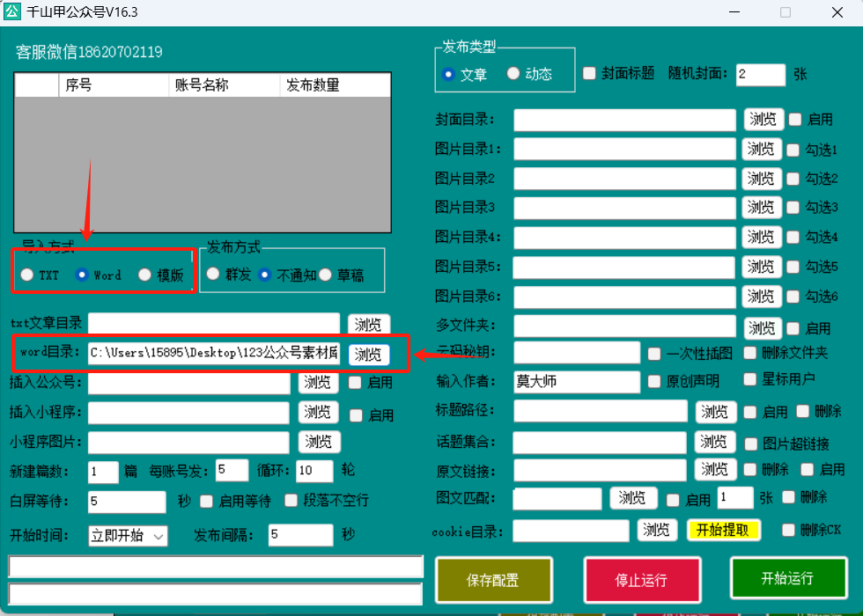
Task: Focus the 每账号发 input field
Action: [x=232, y=470]
